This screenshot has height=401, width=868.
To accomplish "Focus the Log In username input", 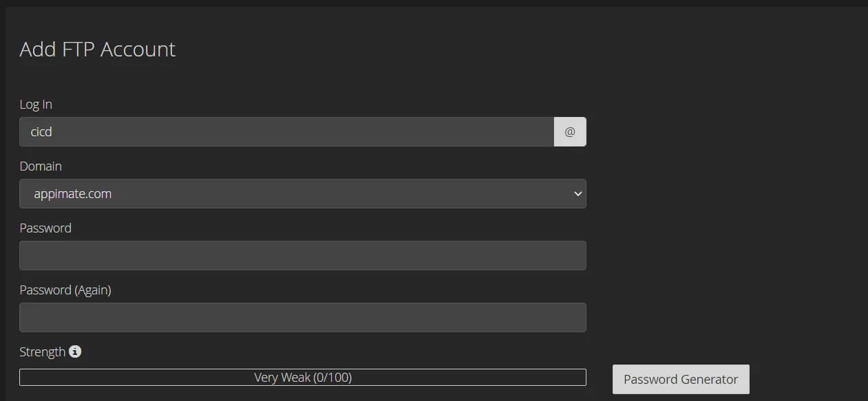I will (286, 132).
